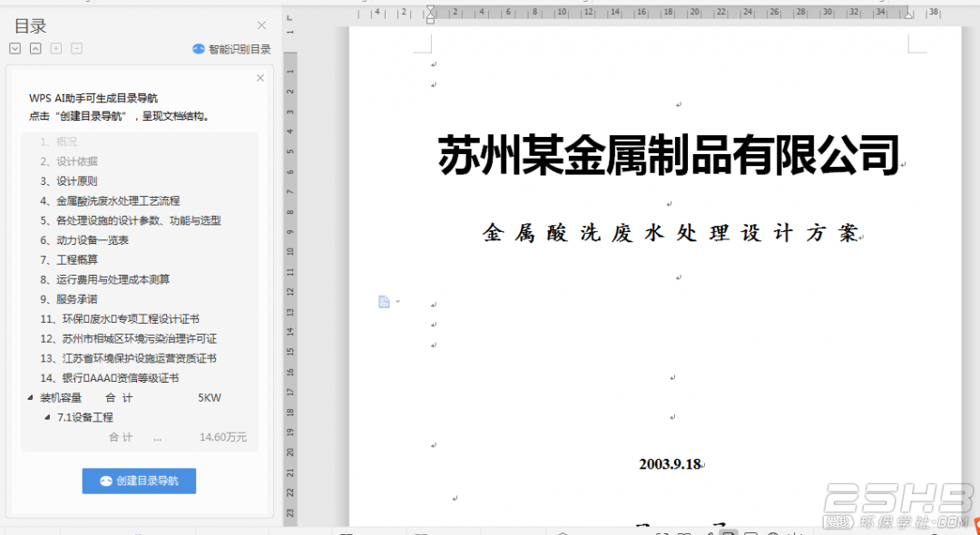This screenshot has height=535, width=980.
Task: Click the first-line indent marker on ruler
Action: tap(430, 9)
